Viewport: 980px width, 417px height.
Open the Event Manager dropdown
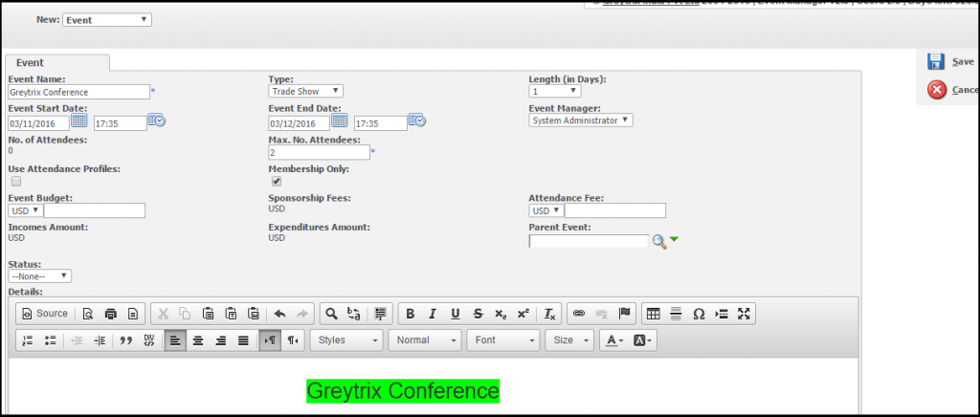[581, 121]
